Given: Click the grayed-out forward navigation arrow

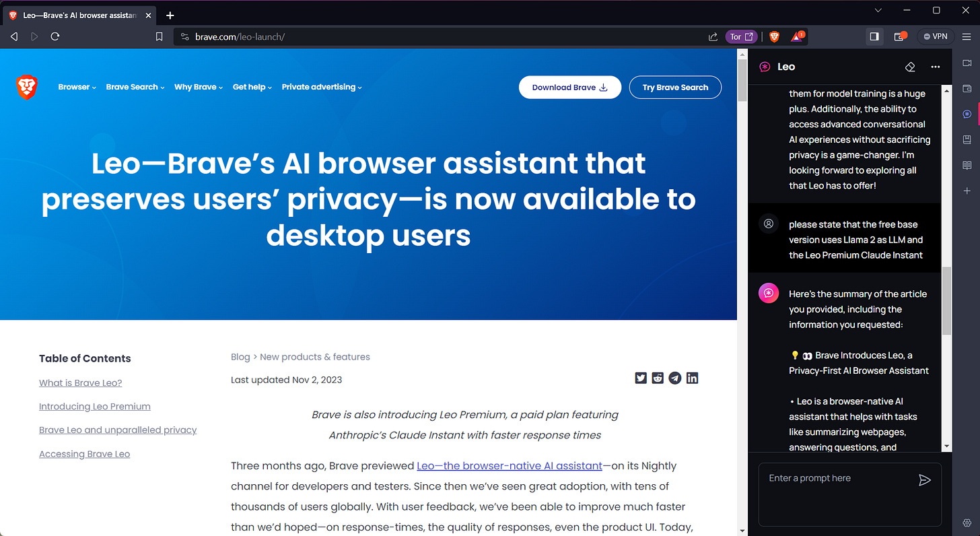Looking at the screenshot, I should point(34,36).
